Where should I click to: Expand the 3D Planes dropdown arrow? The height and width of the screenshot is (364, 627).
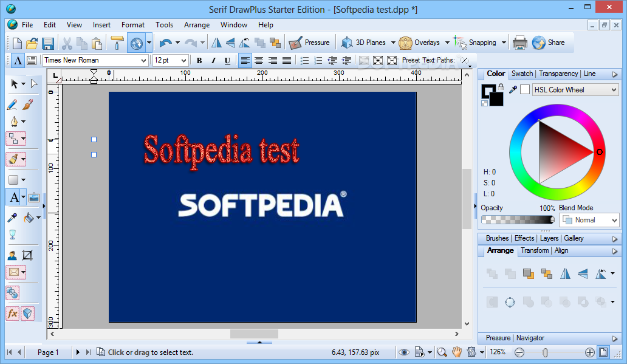[393, 43]
